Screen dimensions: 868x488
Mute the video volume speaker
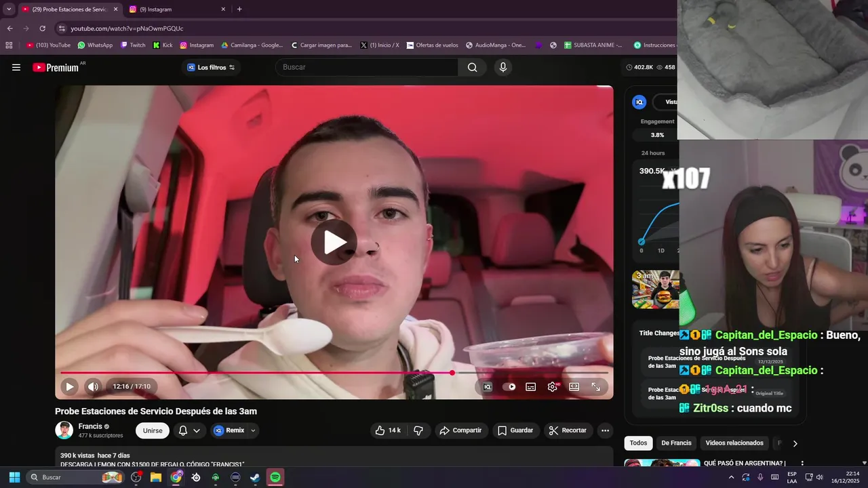click(94, 386)
